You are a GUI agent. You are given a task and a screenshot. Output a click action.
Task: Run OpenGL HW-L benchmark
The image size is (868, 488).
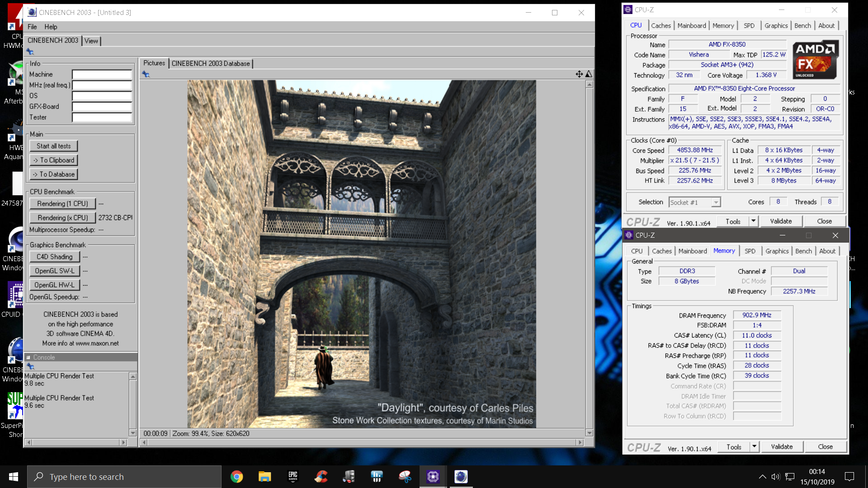tap(55, 285)
